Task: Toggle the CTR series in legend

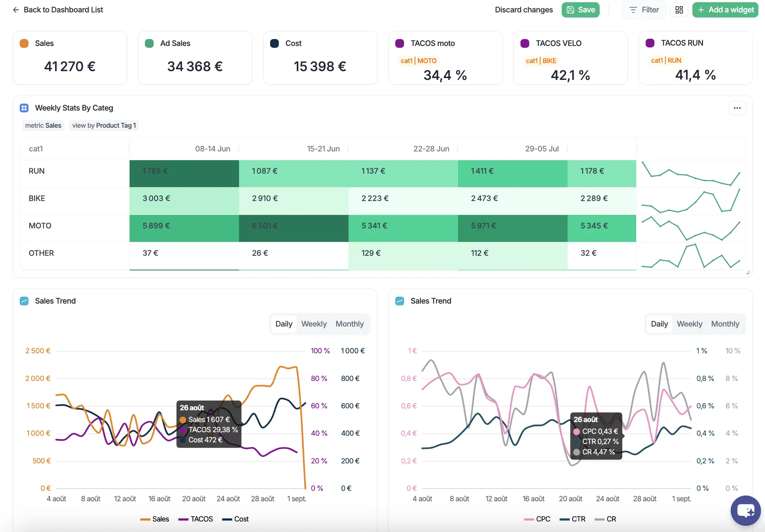Action: (572, 519)
